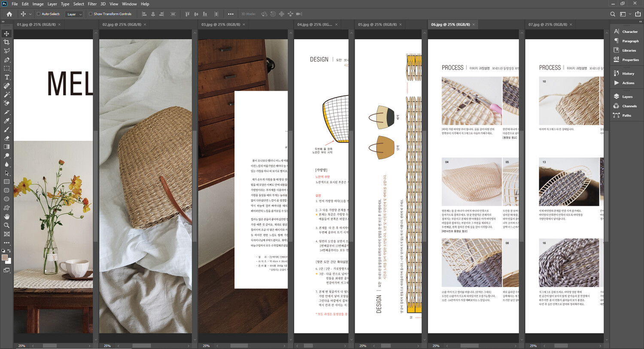Open the Filter menu

coord(92,4)
